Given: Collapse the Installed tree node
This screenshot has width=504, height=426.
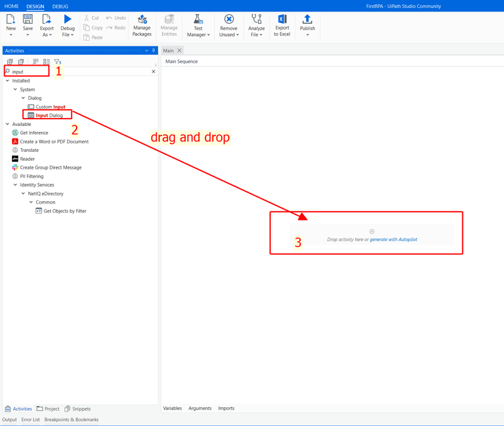Looking at the screenshot, I should (x=7, y=81).
